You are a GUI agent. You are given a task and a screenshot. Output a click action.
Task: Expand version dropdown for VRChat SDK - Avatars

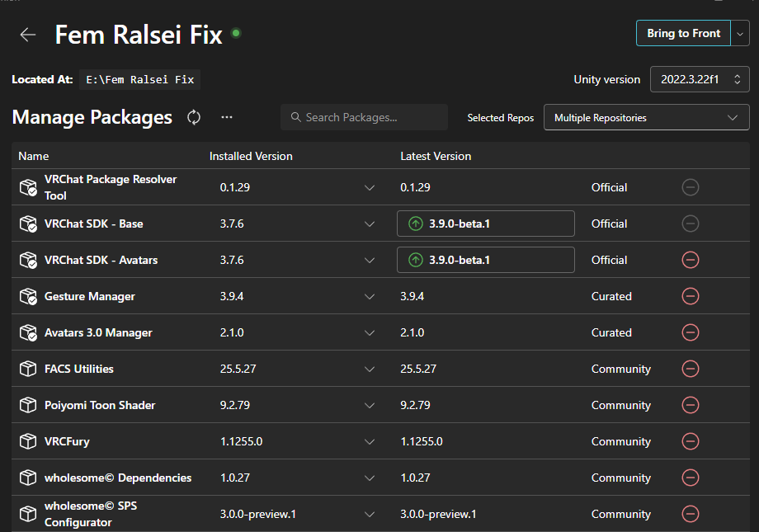(370, 261)
